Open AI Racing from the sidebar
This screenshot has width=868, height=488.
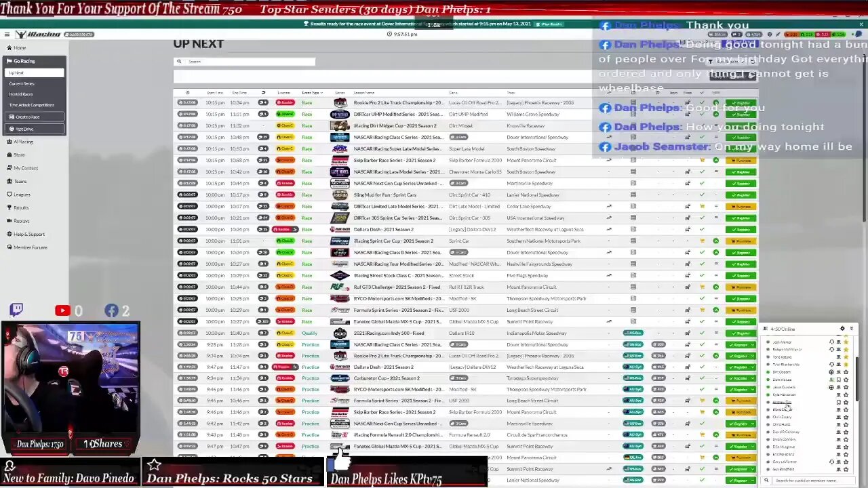coord(20,142)
